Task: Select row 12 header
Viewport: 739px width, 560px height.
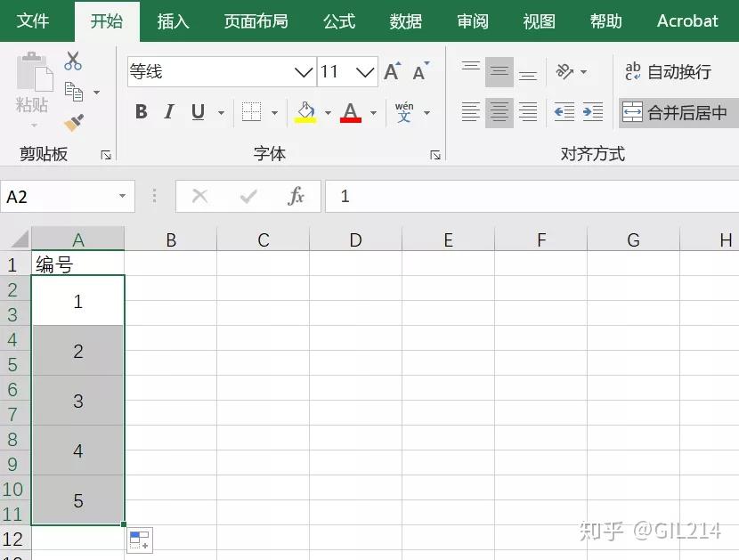Action: tap(14, 539)
